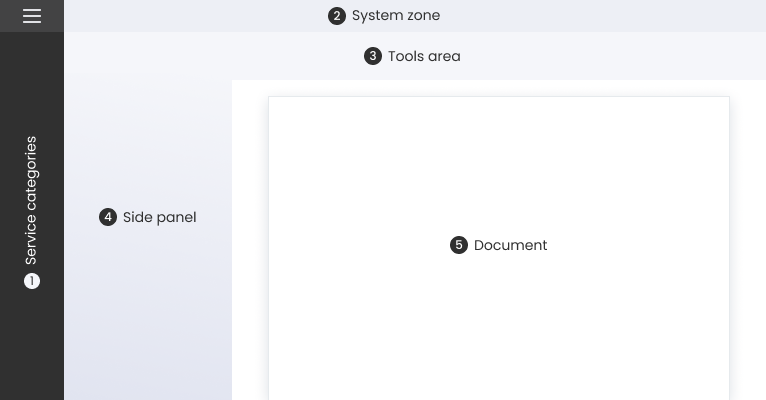
Task: Click the System zone label
Action: pyautogui.click(x=395, y=16)
